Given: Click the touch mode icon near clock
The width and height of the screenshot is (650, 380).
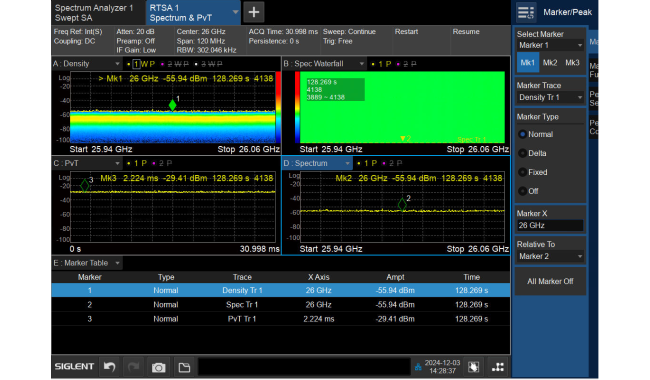Looking at the screenshot, I should click(x=473, y=366).
